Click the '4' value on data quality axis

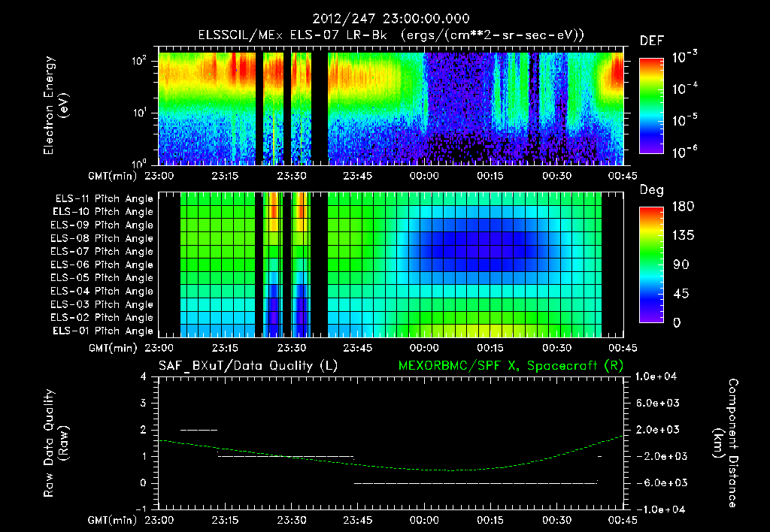pyautogui.click(x=144, y=377)
